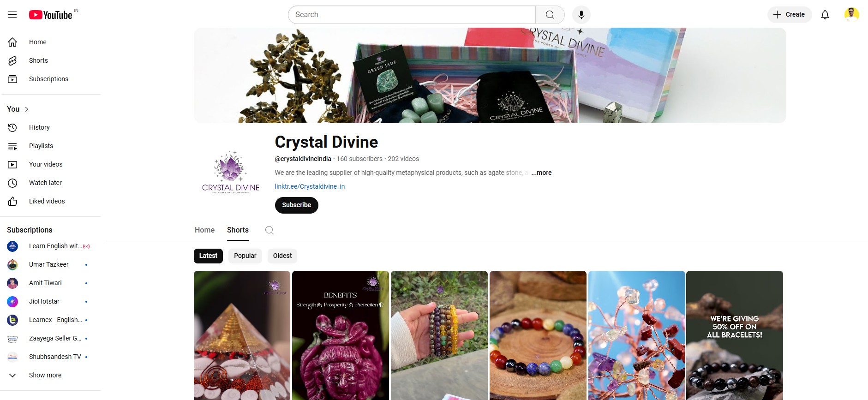Subscribe to Crystal Divine channel
The width and height of the screenshot is (868, 400).
(x=297, y=205)
